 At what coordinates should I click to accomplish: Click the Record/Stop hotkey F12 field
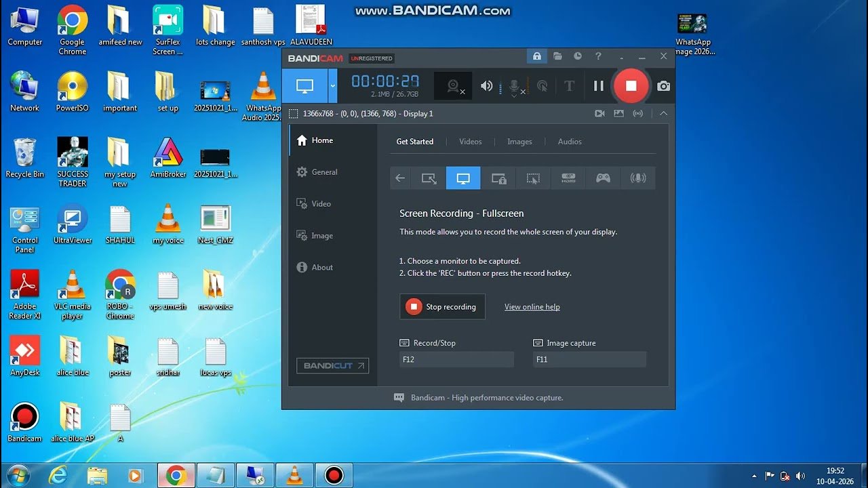(456, 359)
